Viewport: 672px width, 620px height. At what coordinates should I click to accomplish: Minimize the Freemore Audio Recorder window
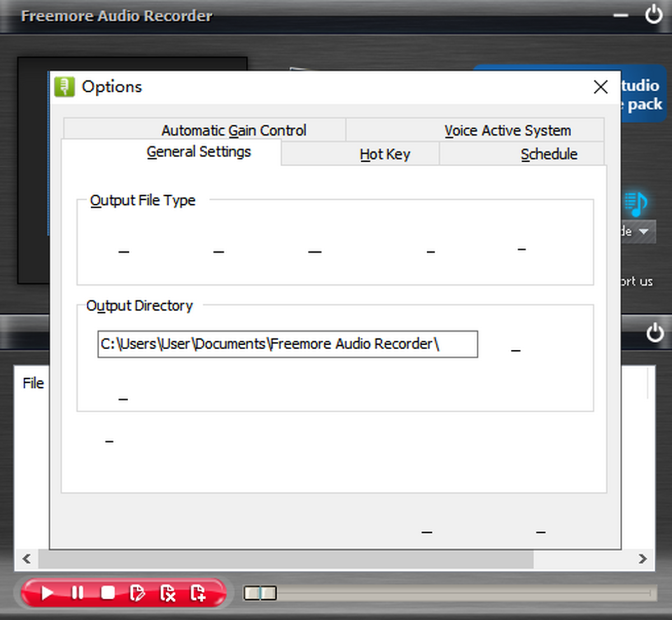[620, 16]
